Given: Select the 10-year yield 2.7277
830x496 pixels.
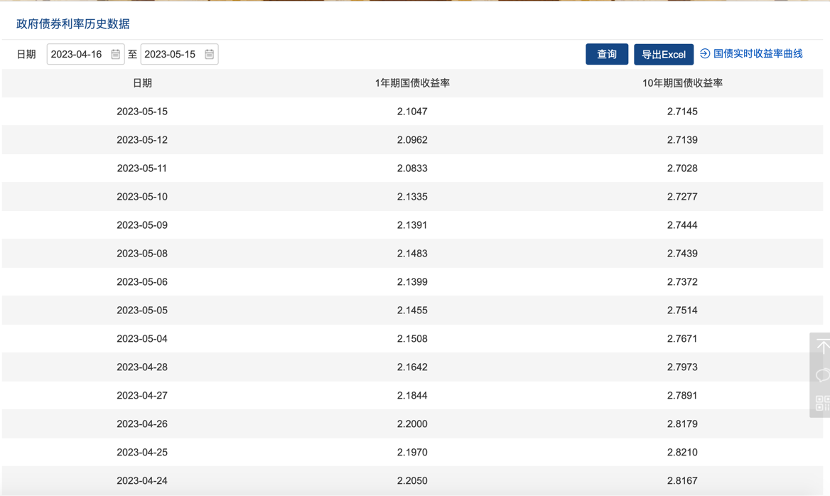Looking at the screenshot, I should [682, 197].
